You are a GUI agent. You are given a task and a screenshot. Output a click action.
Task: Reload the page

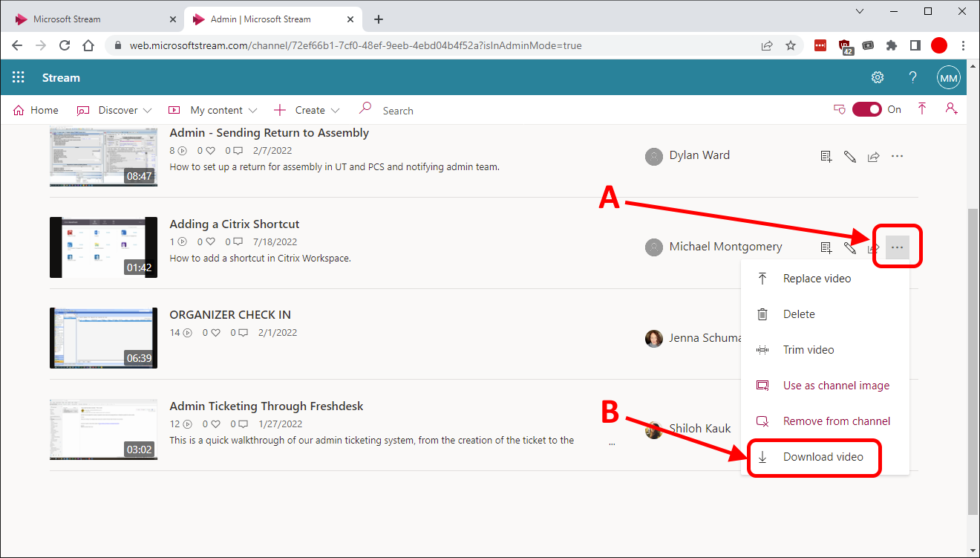tap(65, 45)
